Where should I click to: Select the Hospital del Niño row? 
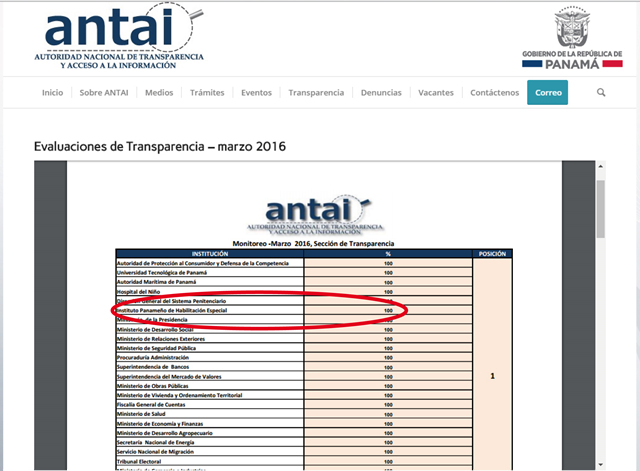(x=294, y=292)
